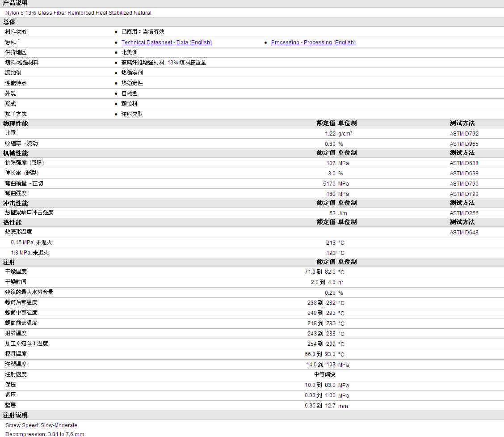Image resolution: width=504 pixels, height=437 pixels.
Task: Click the '弯曲模量 - 正切' row label
Action: pyautogui.click(x=24, y=183)
